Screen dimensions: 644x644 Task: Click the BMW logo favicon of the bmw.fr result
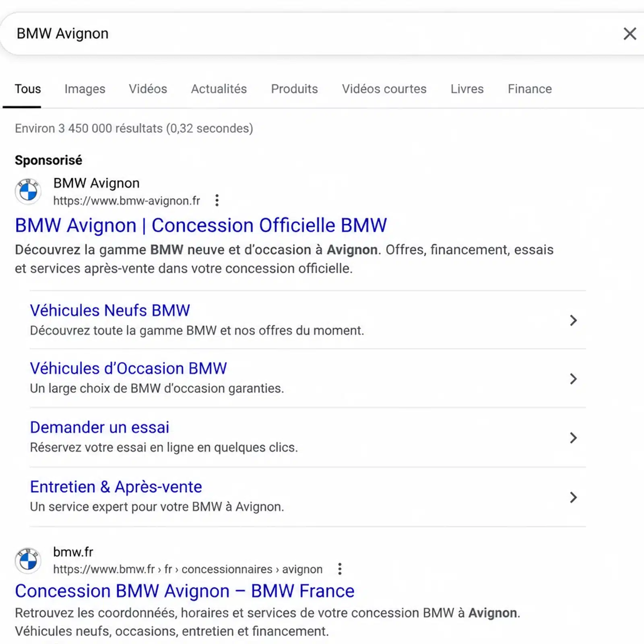28,560
